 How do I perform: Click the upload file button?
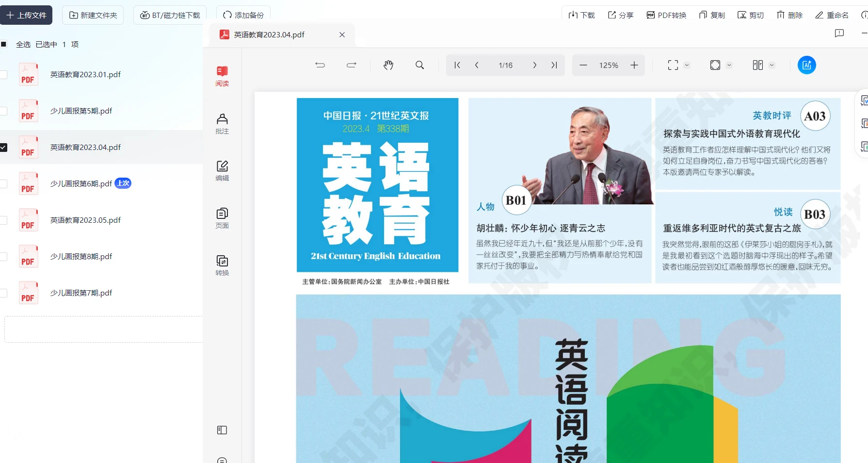[26, 15]
